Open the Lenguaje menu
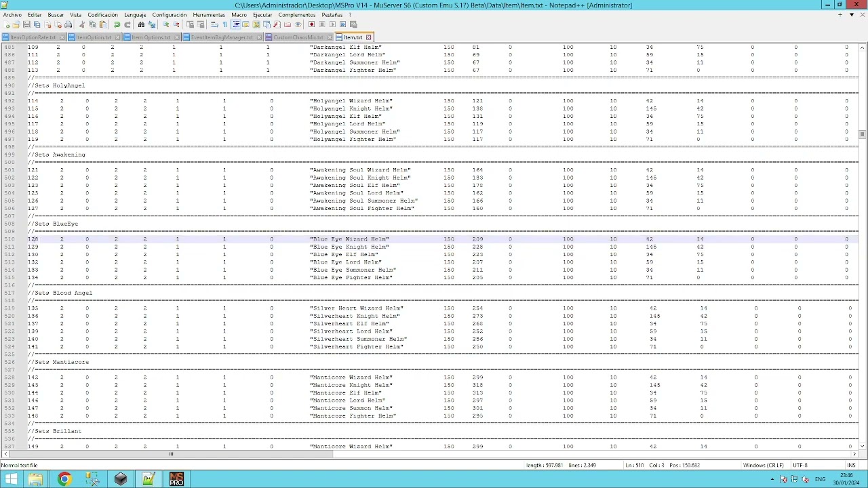The width and height of the screenshot is (868, 488). pyautogui.click(x=135, y=14)
